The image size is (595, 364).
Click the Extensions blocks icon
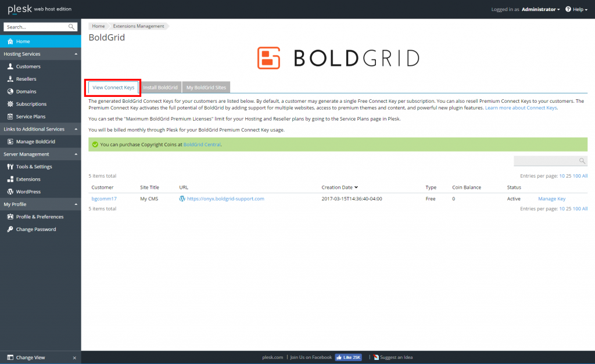(x=10, y=179)
